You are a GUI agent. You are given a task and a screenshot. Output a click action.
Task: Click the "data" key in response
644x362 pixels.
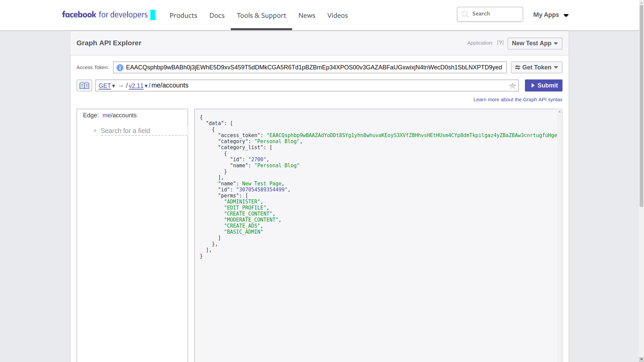coord(215,123)
